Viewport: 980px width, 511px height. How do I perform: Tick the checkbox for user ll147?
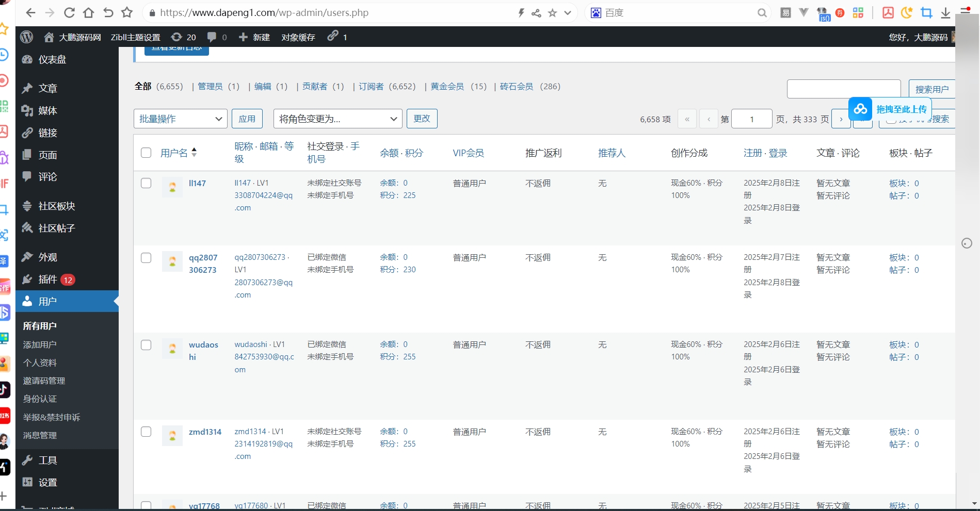click(146, 183)
